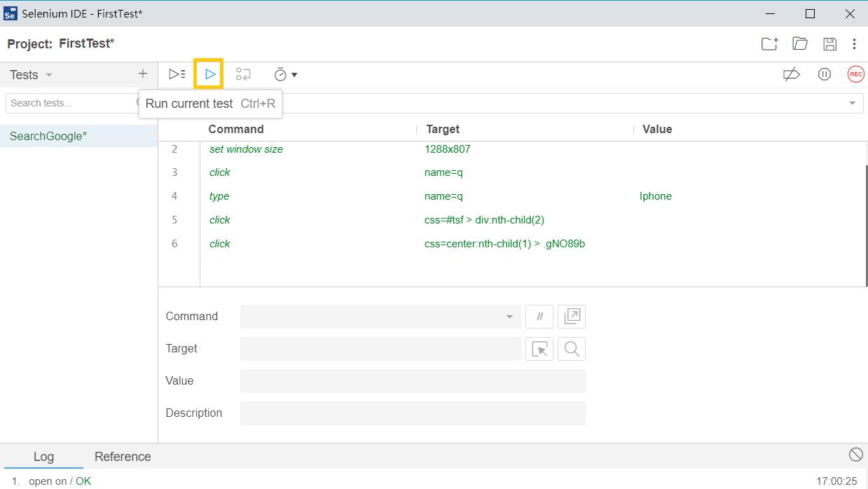Start recording with REC button
Viewport: 868px width, 489px height.
(x=855, y=74)
